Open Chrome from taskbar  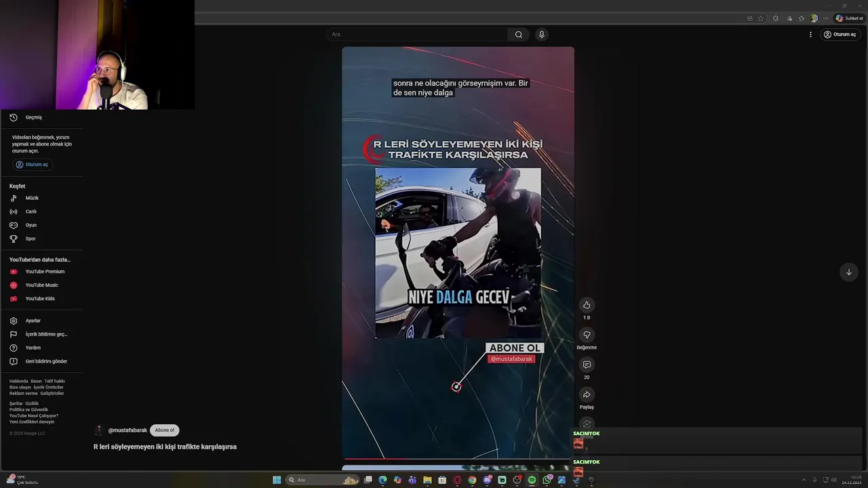472,480
